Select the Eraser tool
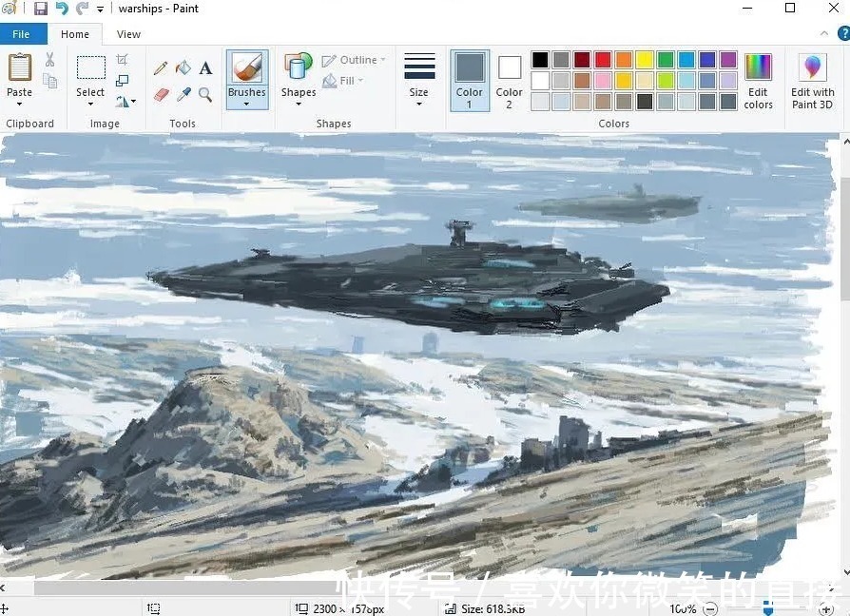This screenshot has width=850, height=616. coord(160,94)
